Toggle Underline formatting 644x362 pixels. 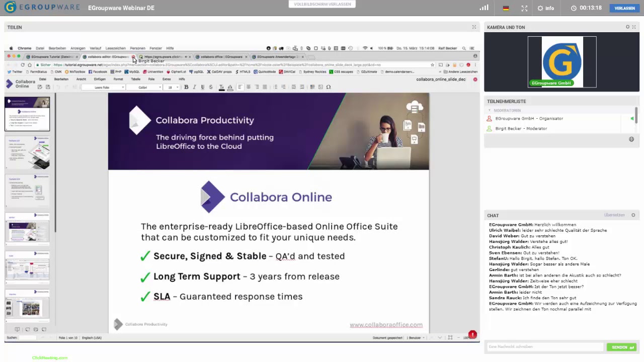tap(203, 87)
